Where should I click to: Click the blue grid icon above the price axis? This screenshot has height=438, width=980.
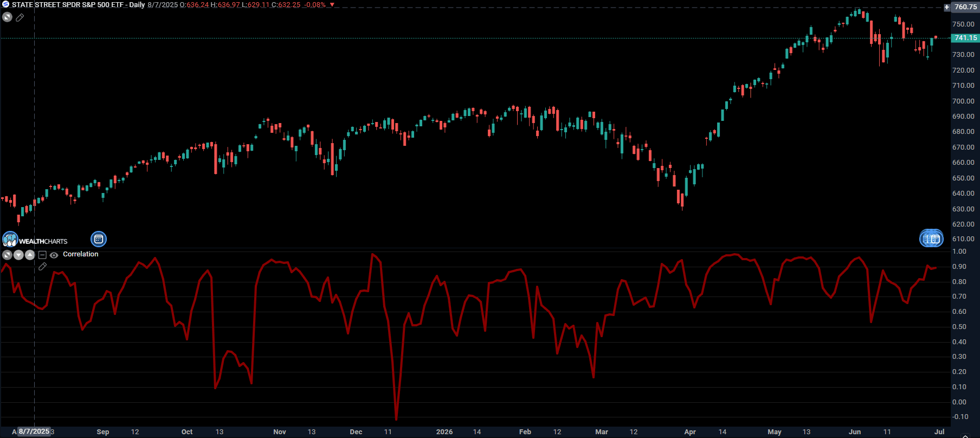pos(931,238)
